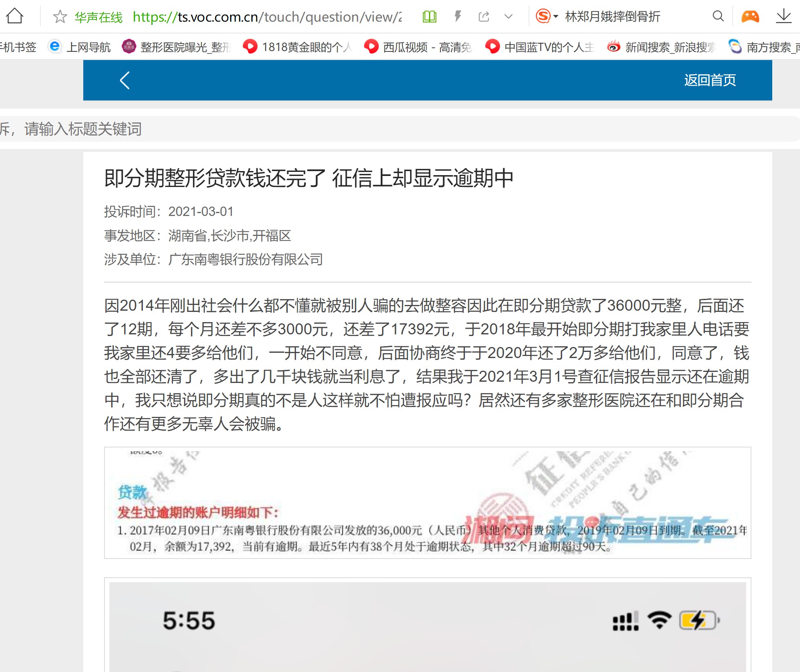This screenshot has width=800, height=672.
Task: Open 中国蓝TV的个人主 bookmark
Action: 540,47
